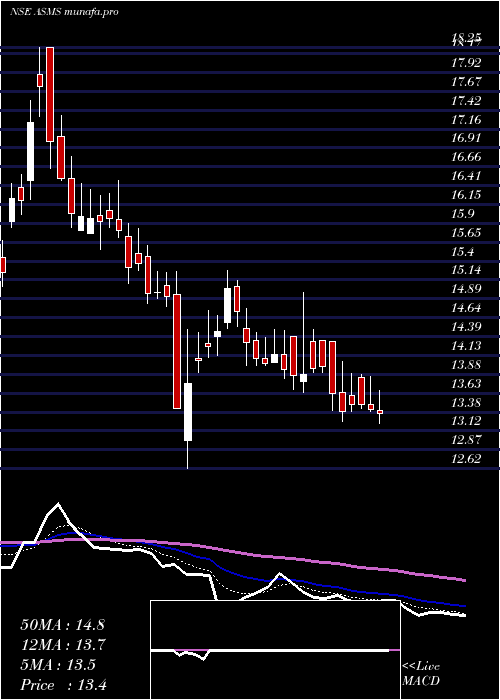Image resolution: width=500 pixels, height=700 pixels.
Task: Select the 15.4 price axis label
Action: 463,252
